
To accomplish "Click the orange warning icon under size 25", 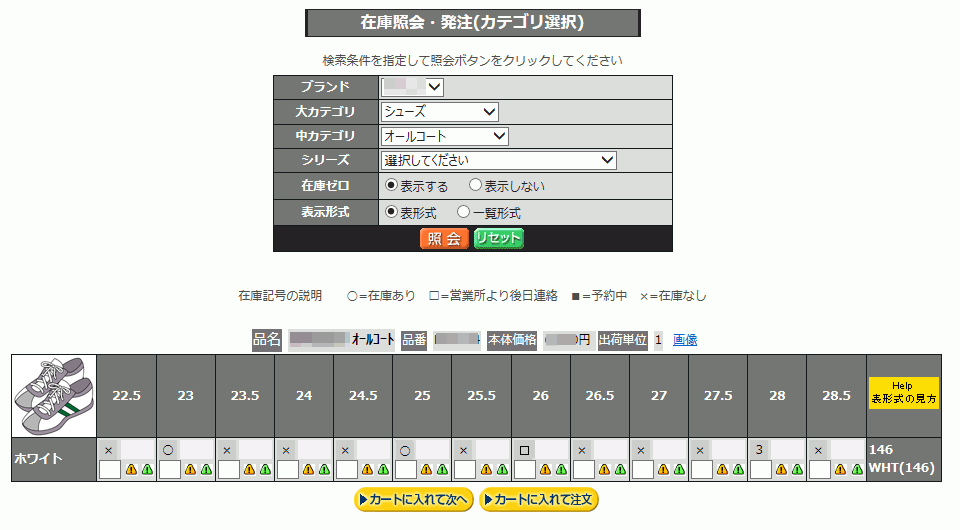I will click(x=427, y=470).
